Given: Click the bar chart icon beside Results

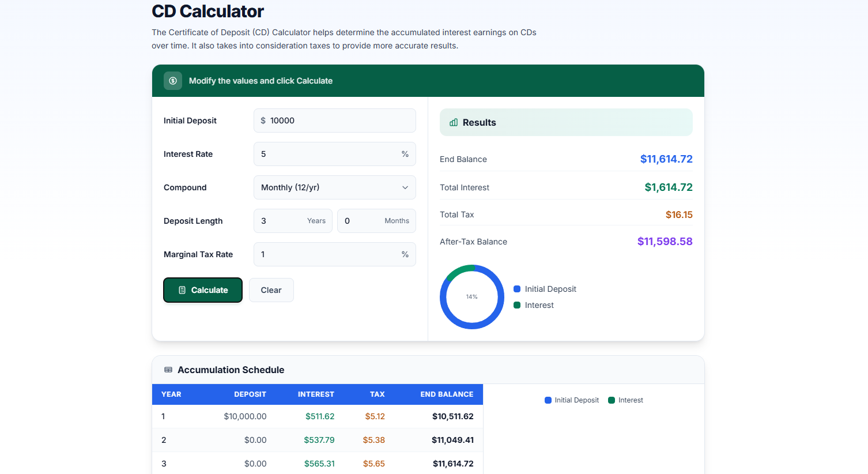Looking at the screenshot, I should [454, 122].
